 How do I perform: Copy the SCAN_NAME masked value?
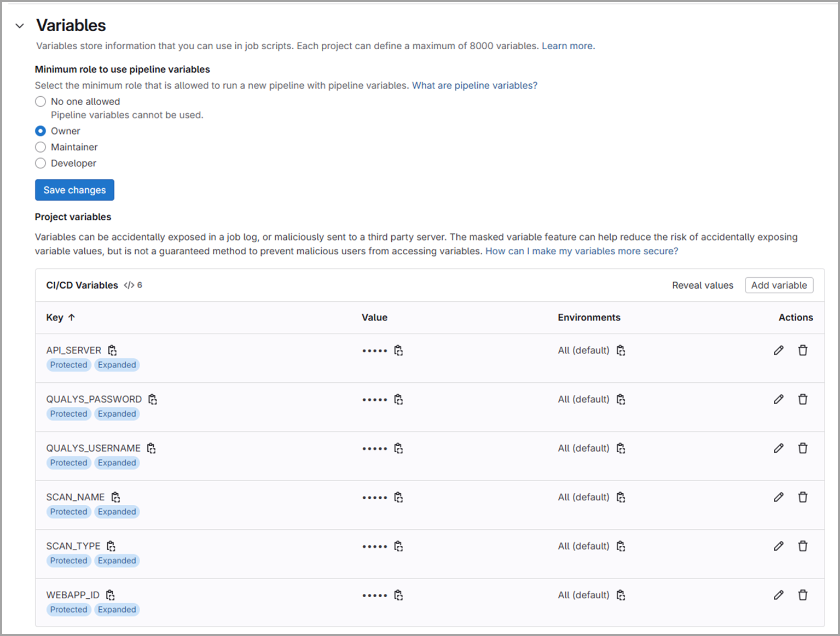point(398,497)
